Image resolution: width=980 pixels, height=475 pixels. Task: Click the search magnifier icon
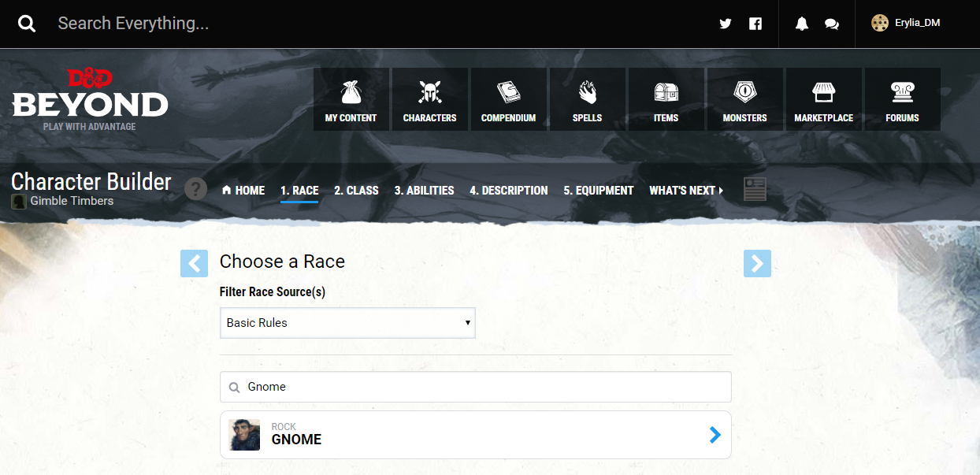pos(27,24)
